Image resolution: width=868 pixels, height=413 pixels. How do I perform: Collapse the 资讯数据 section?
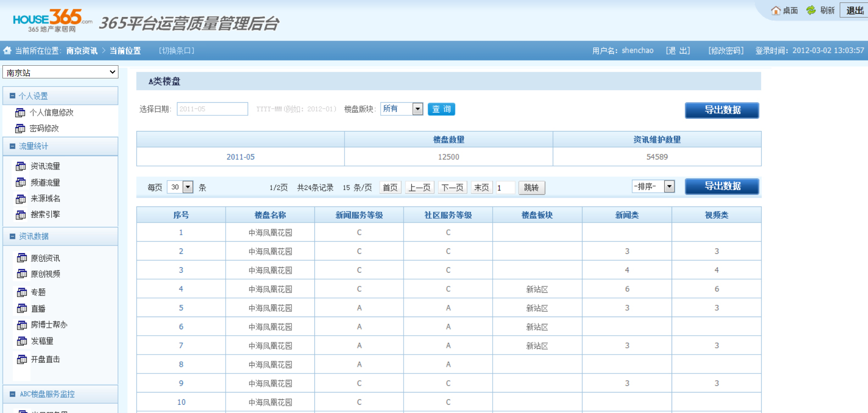click(x=13, y=236)
